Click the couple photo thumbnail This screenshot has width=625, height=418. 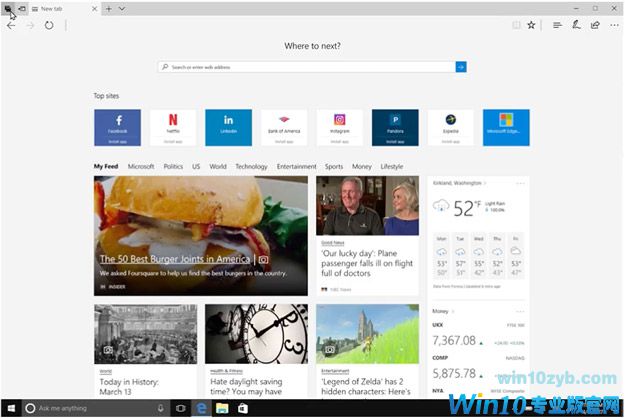click(x=368, y=206)
